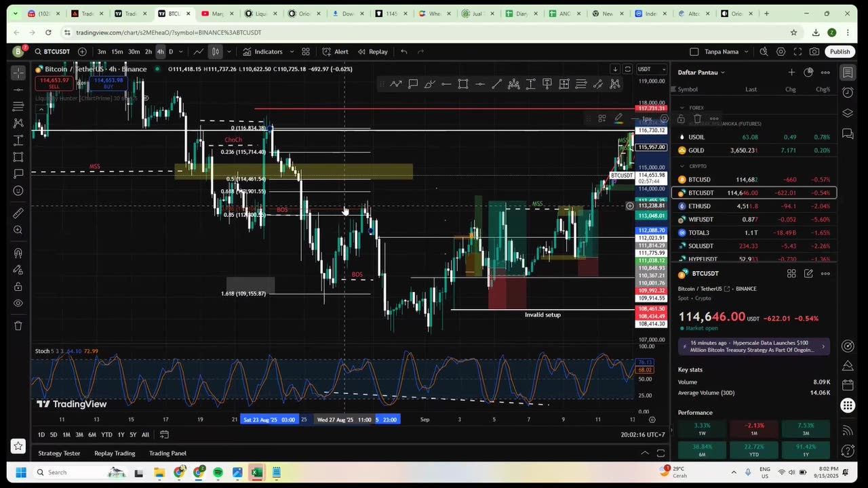This screenshot has height=488, width=868.
Task: Open the Hyperscale Data news headline
Action: (x=753, y=346)
